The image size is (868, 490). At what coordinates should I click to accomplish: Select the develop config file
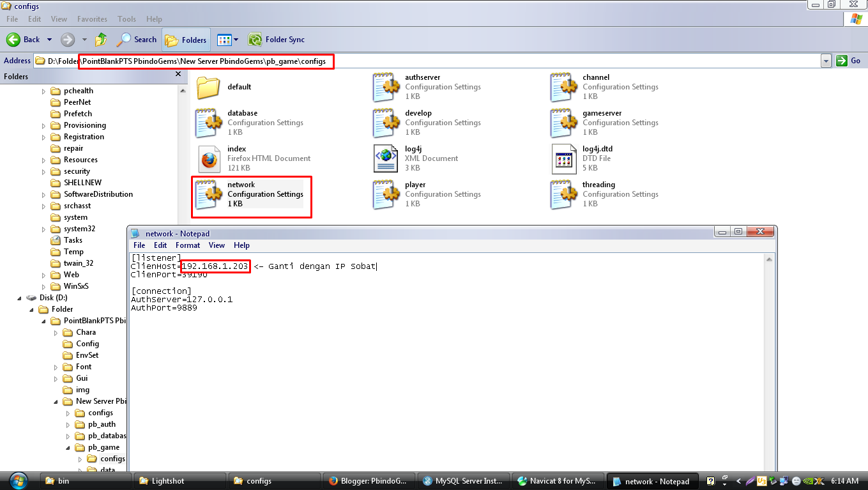point(386,123)
